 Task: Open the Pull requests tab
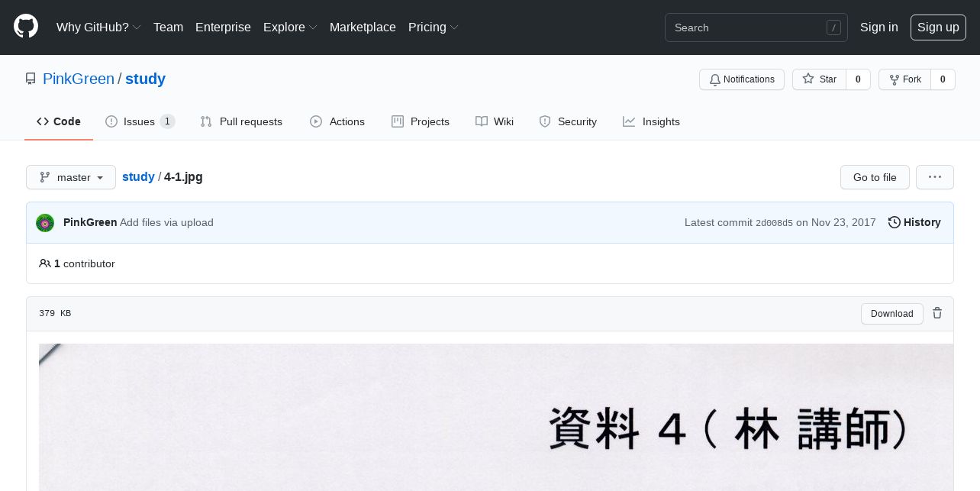[241, 121]
